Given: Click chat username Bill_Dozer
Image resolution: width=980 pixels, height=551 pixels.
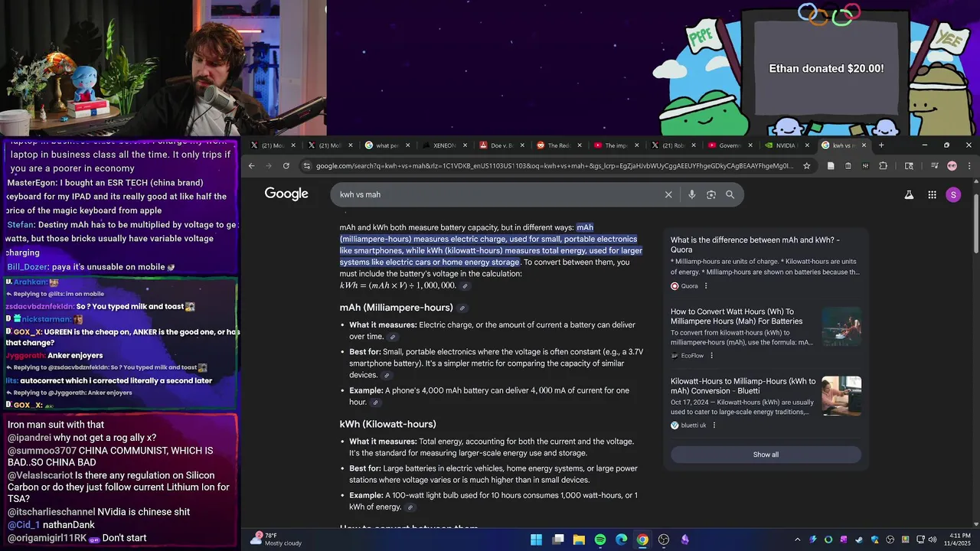Looking at the screenshot, I should point(28,267).
